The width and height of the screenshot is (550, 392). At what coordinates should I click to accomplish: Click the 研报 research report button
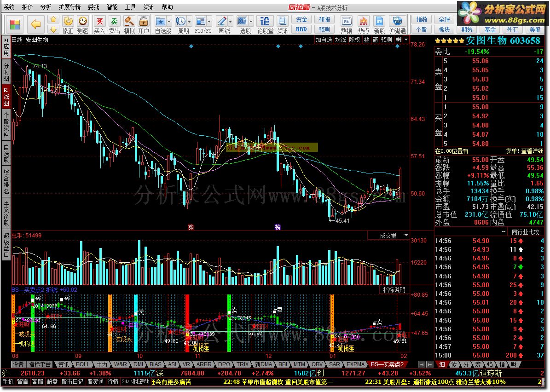(324, 19)
